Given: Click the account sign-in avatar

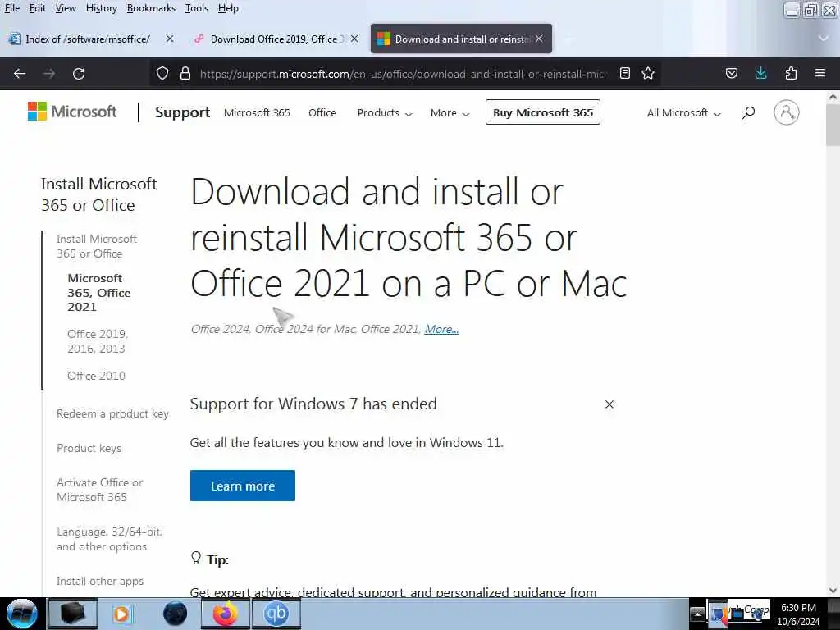Looking at the screenshot, I should (787, 112).
